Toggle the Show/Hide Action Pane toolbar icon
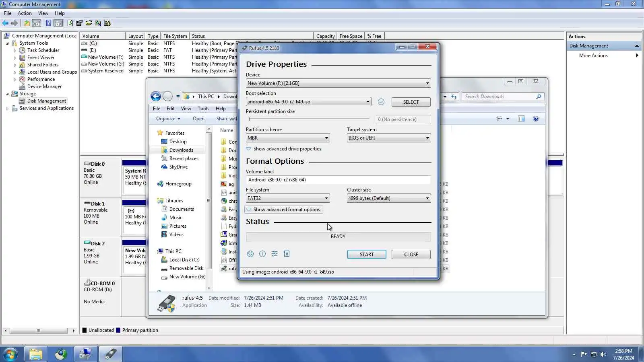 (x=58, y=23)
